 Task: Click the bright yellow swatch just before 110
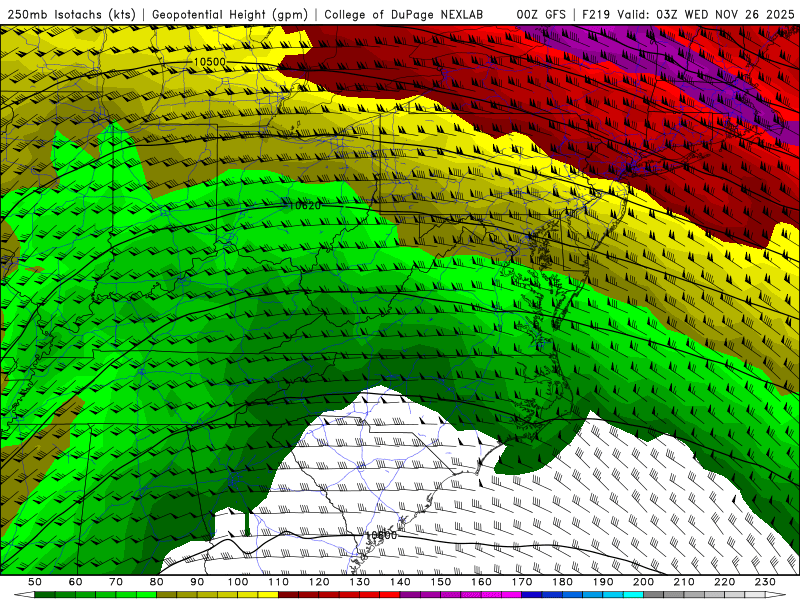[268, 595]
